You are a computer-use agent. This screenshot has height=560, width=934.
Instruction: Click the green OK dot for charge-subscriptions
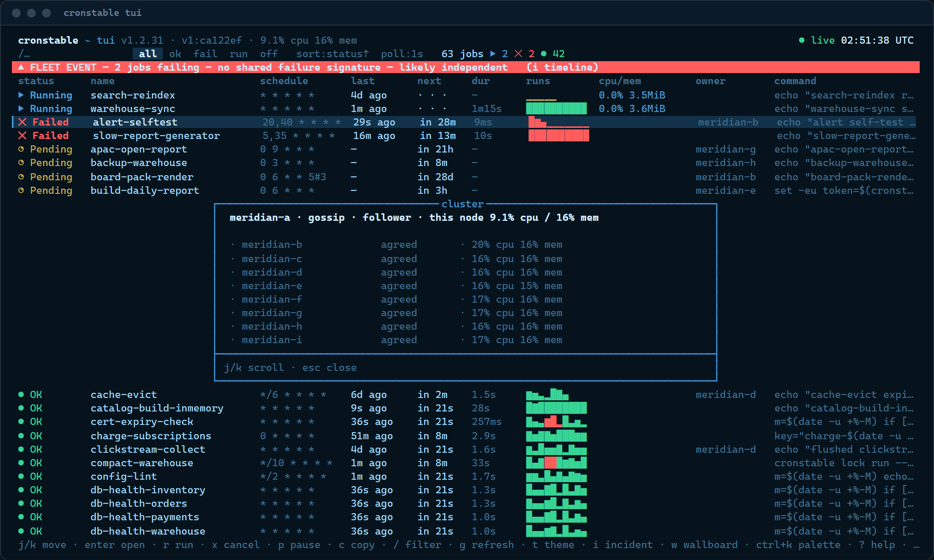tap(21, 436)
